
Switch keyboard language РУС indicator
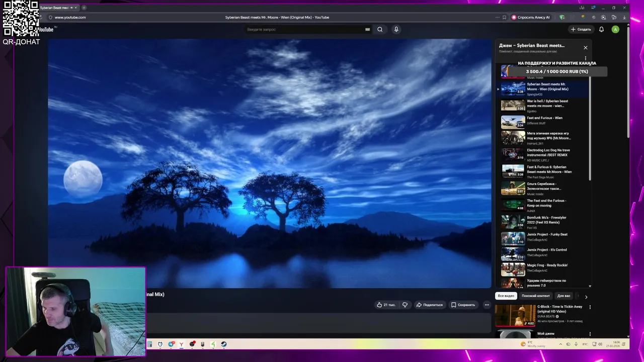[585, 344]
